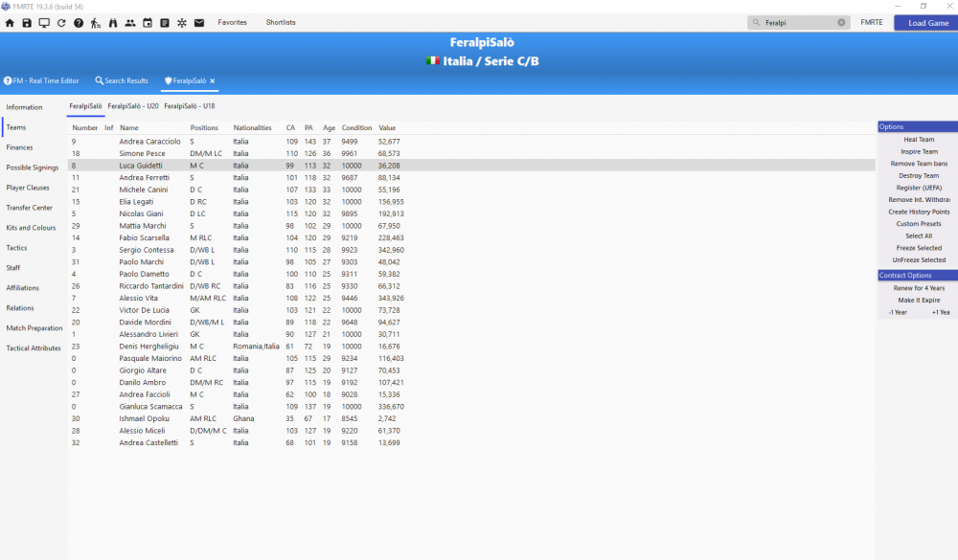This screenshot has width=958, height=560.
Task: Open Tactical Attributes in sidebar
Action: (34, 348)
